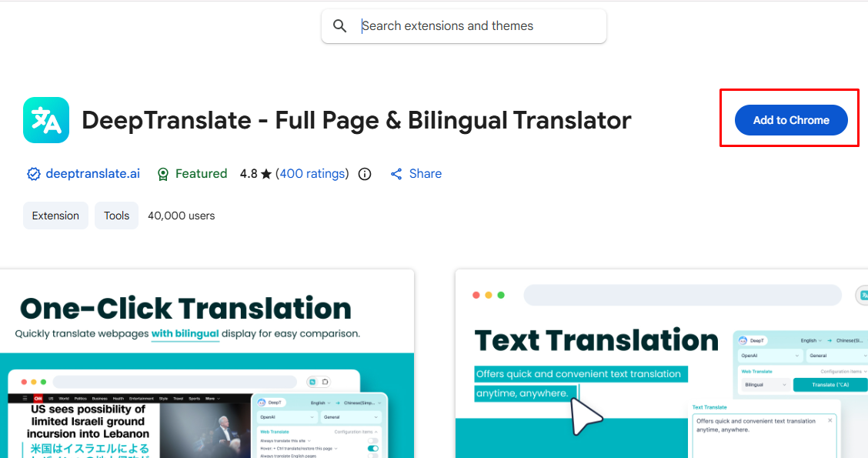Select the Tools category chip
Image resolution: width=868 pixels, height=458 pixels.
click(x=116, y=216)
